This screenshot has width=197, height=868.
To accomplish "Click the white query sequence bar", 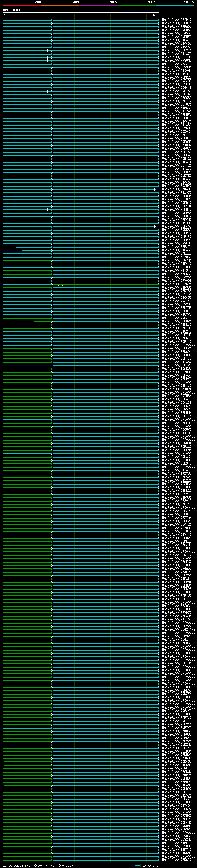I will click(x=81, y=12).
